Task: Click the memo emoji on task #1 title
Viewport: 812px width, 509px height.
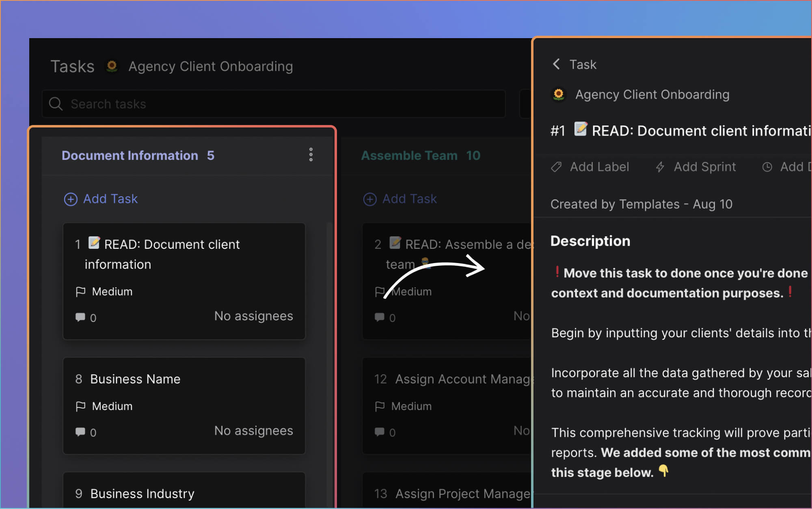Action: pos(581,130)
